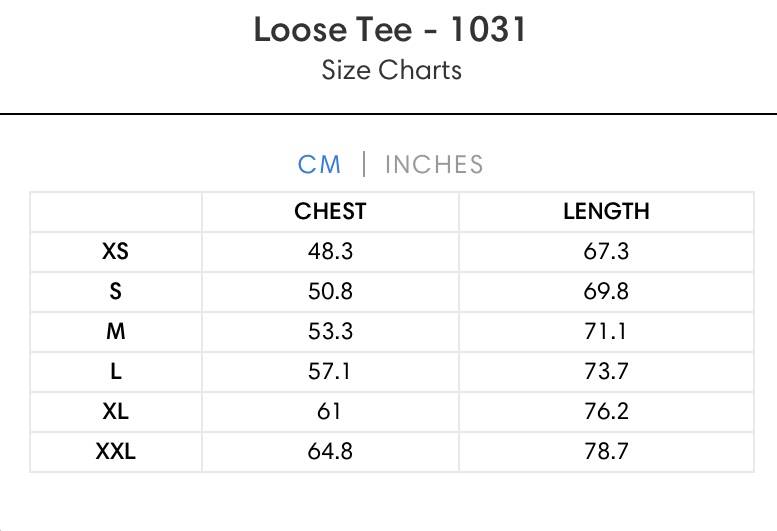The image size is (777, 531).
Task: Select the L size row label
Action: click(115, 371)
